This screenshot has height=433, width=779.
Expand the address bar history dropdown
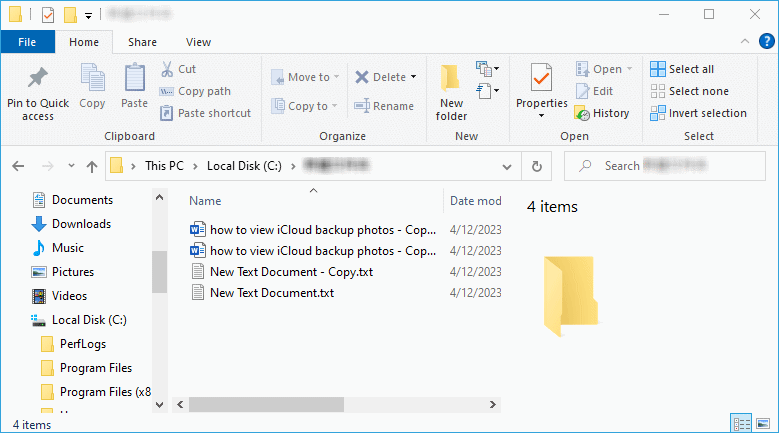[507, 166]
